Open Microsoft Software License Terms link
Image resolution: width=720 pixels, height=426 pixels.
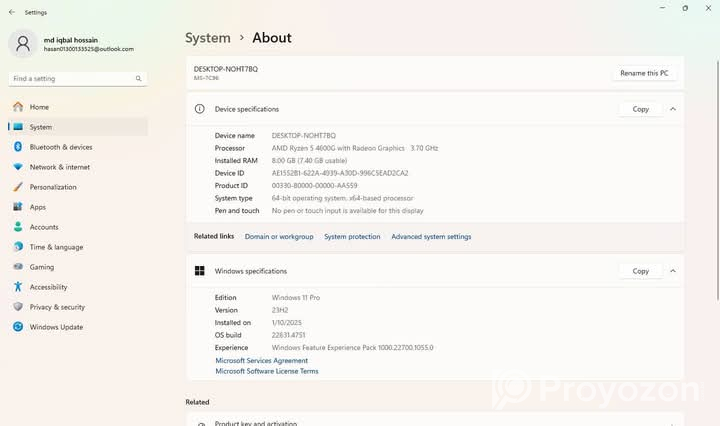click(267, 371)
